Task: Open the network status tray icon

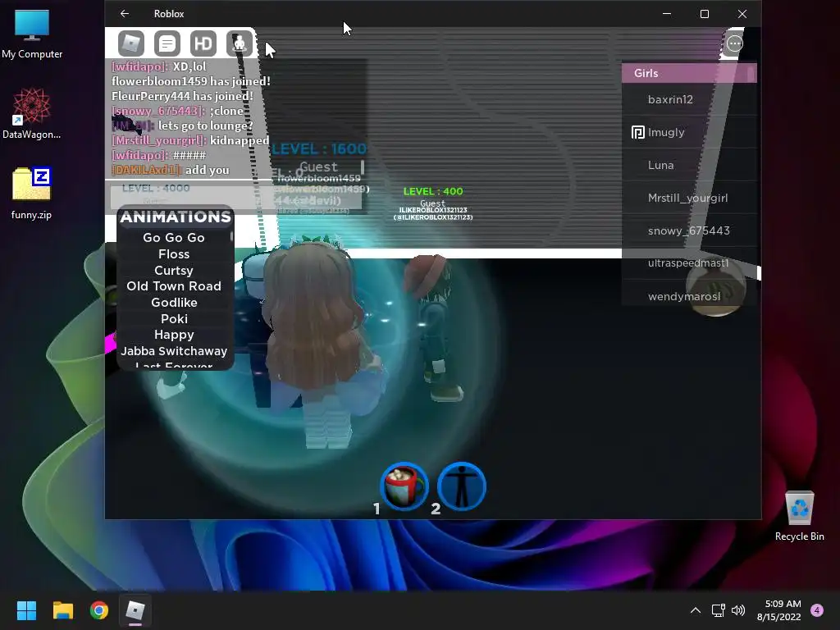Action: [x=718, y=610]
